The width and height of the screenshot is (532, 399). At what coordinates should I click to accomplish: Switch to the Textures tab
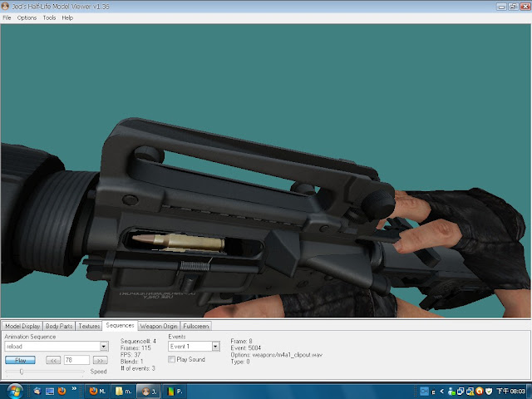tap(89, 326)
